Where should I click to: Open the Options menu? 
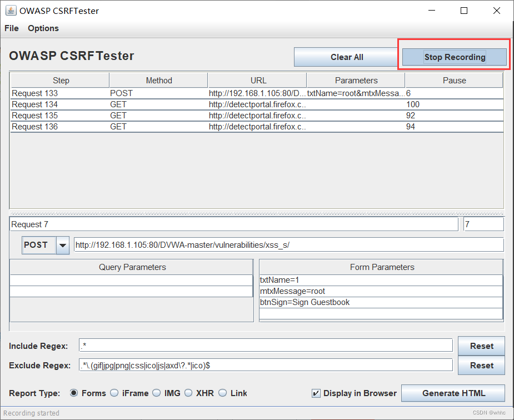(x=43, y=28)
